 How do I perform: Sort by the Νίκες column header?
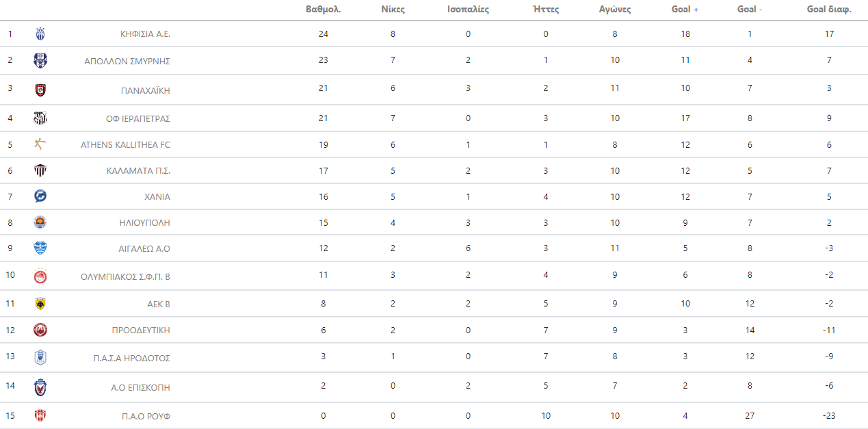coord(393,10)
